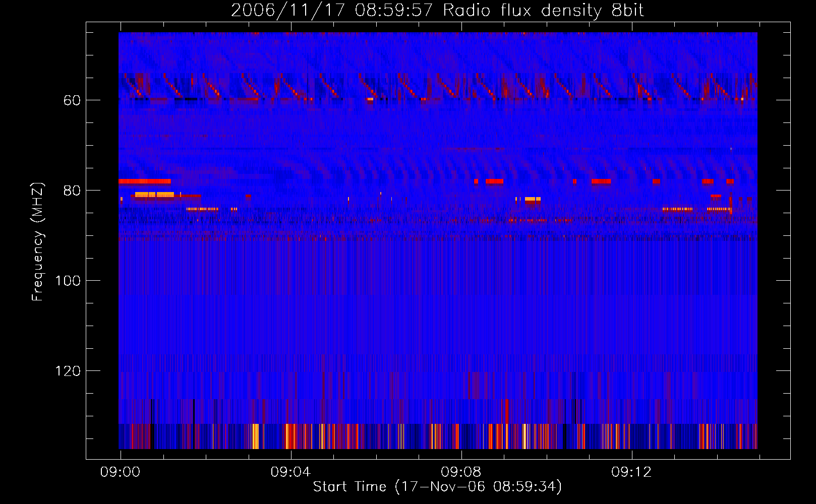Click the plot title '2006/11/17 08:59:57 Radio flux density 8bit'

click(437, 11)
